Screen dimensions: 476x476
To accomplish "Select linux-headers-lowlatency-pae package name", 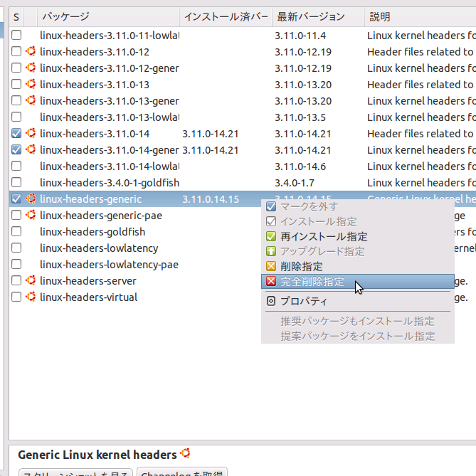I will pyautogui.click(x=109, y=265).
